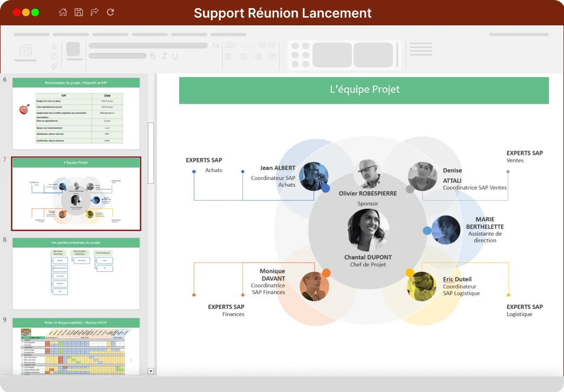
Task: Select the 'EXPERTS SAP Achats' label
Action: (204, 165)
